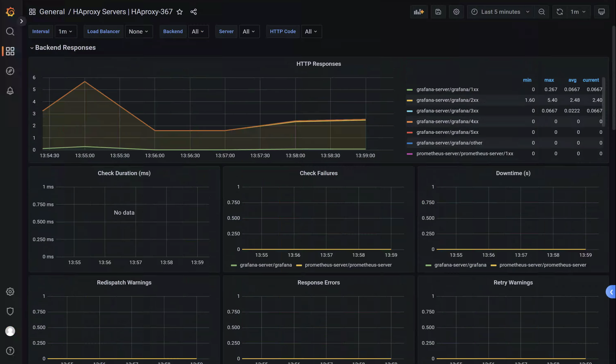Toggle grafana-server/grafana/4xx series

[x=447, y=121]
